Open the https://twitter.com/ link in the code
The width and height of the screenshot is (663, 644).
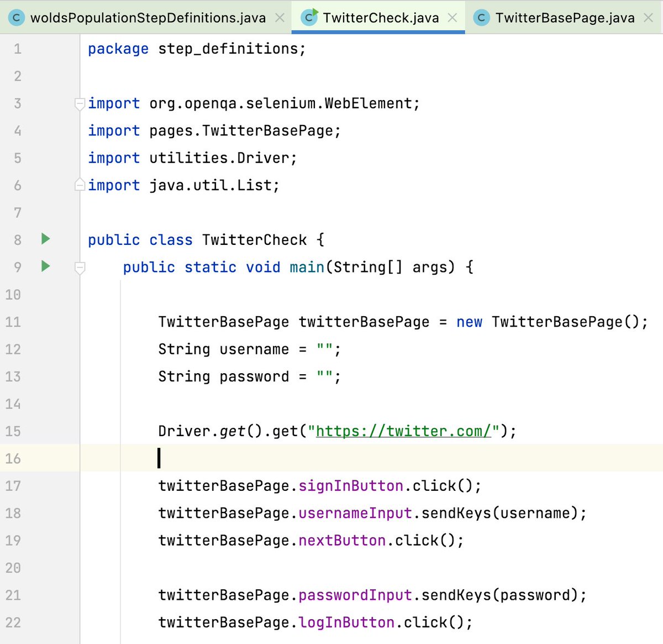(403, 431)
